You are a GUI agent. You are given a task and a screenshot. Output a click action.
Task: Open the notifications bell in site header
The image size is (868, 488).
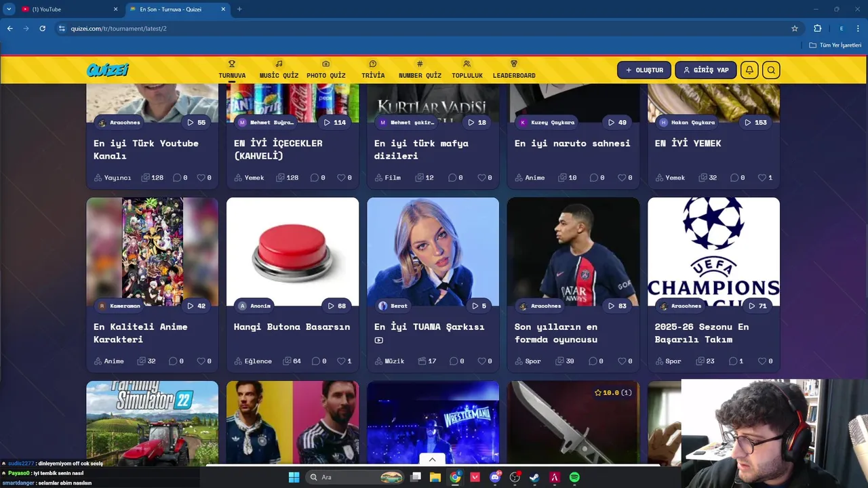749,70
